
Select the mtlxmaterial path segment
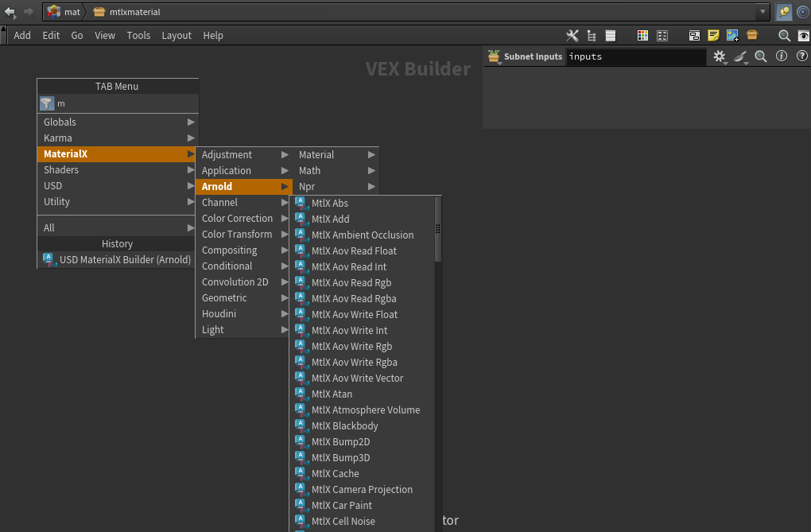pyautogui.click(x=127, y=11)
